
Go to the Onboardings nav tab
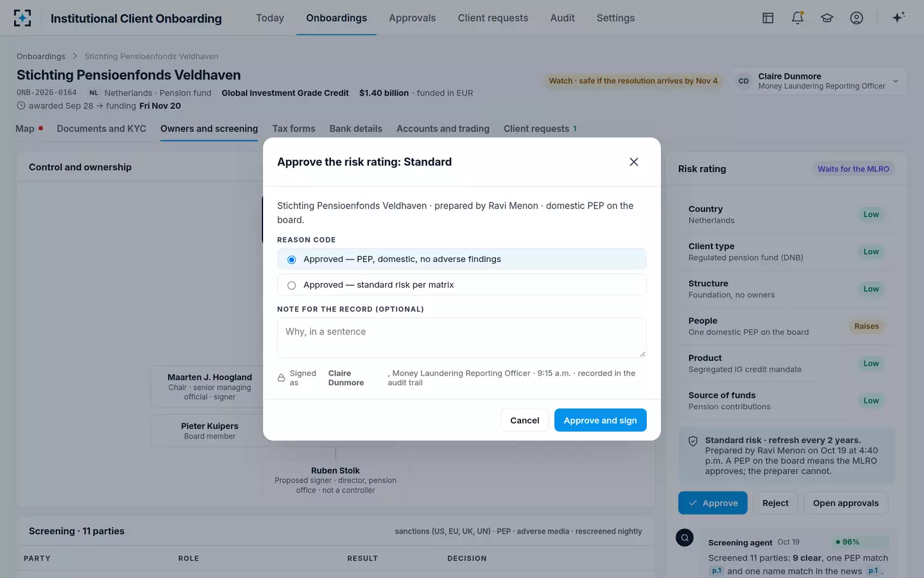(336, 18)
